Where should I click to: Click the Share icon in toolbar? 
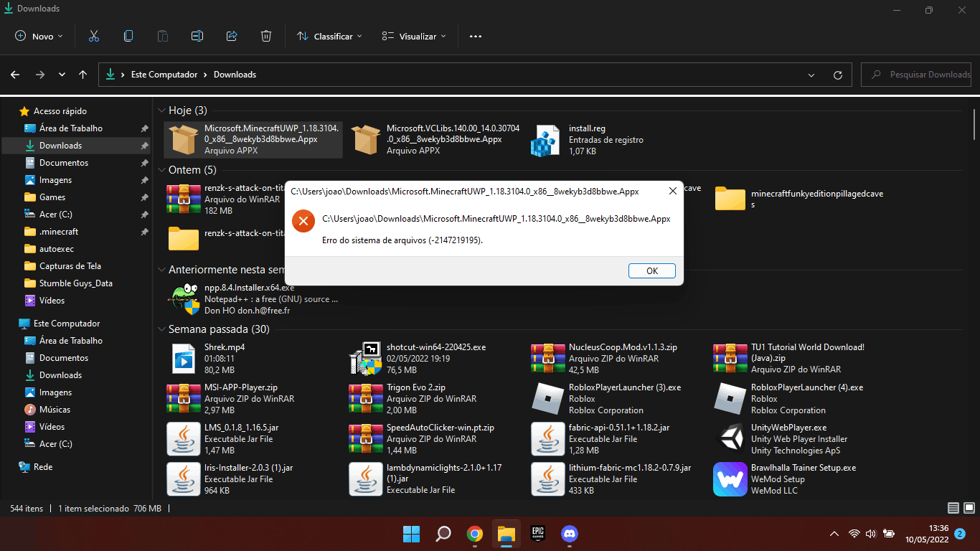tap(232, 36)
